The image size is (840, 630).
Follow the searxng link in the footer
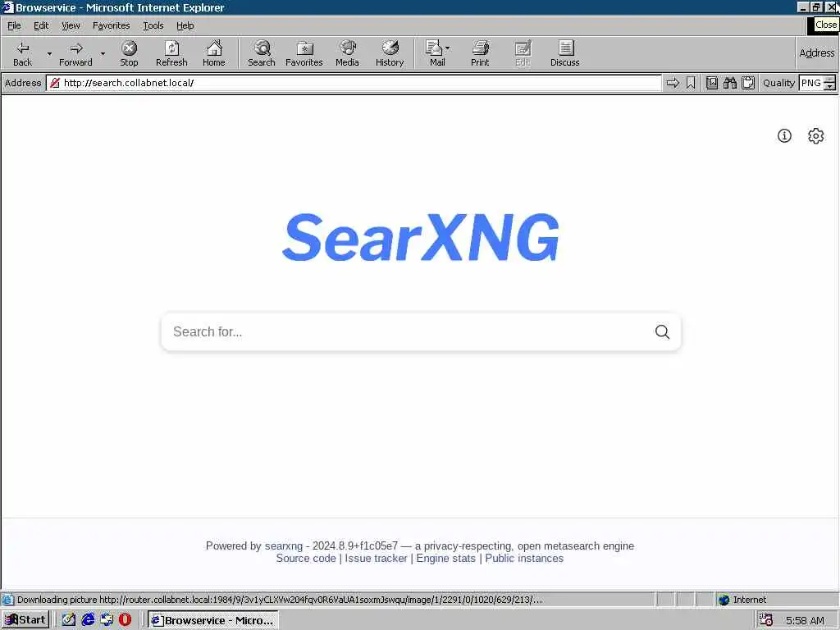click(283, 546)
